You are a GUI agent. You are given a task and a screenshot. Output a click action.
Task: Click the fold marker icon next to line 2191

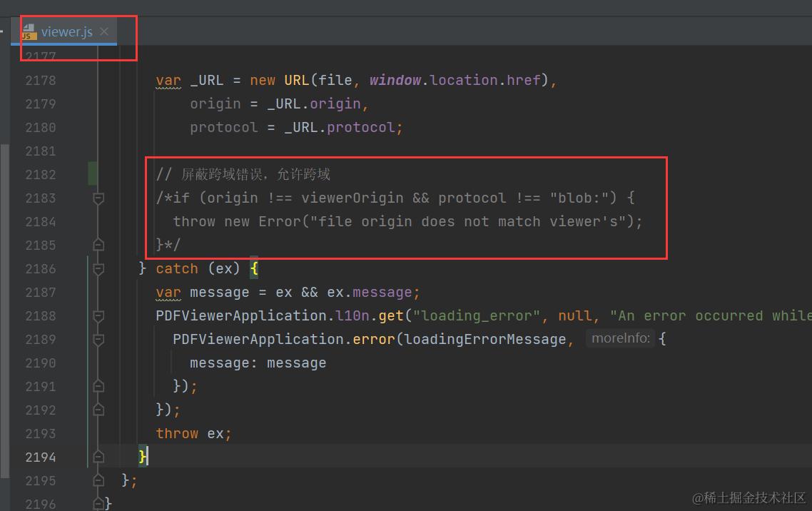tap(98, 386)
